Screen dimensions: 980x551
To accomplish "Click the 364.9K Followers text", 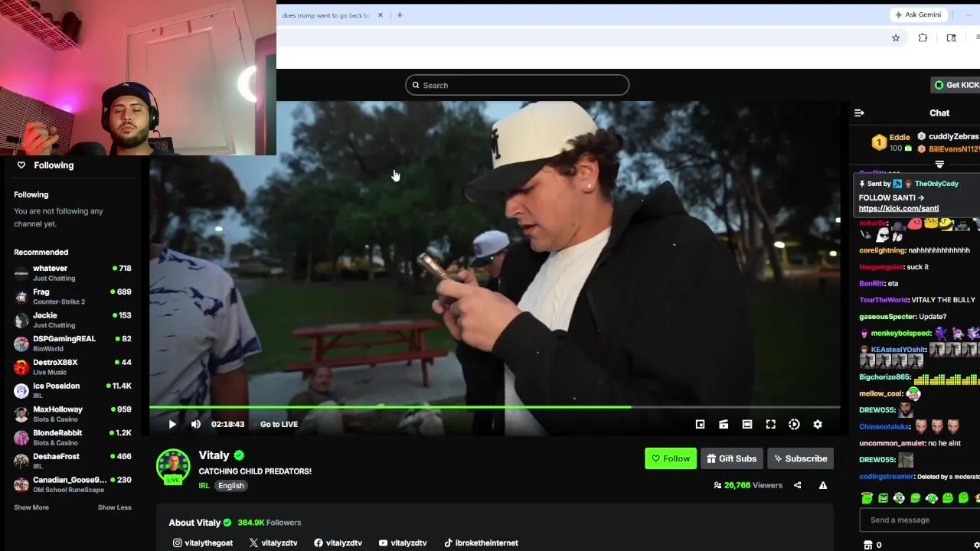I will 269,523.
